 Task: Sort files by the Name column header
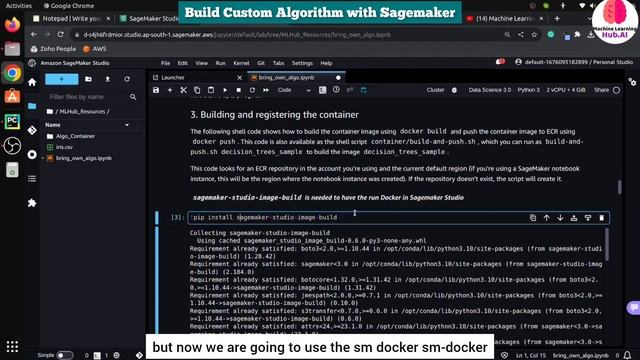point(53,125)
